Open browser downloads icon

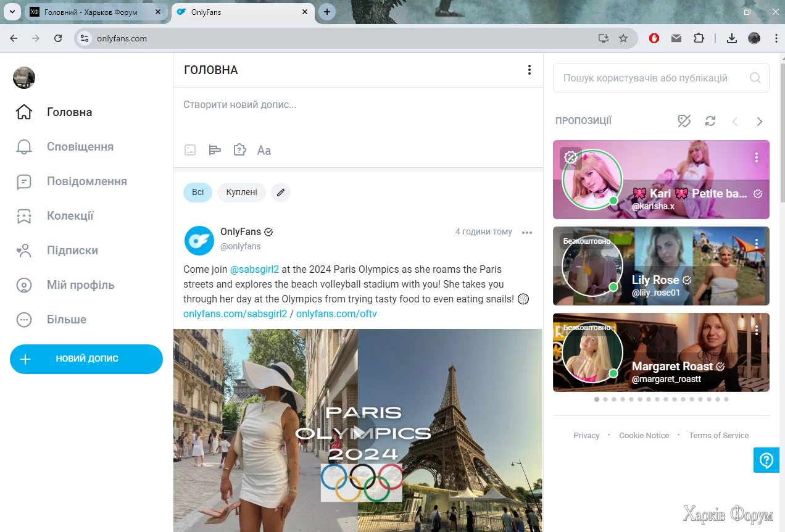pyautogui.click(x=732, y=38)
